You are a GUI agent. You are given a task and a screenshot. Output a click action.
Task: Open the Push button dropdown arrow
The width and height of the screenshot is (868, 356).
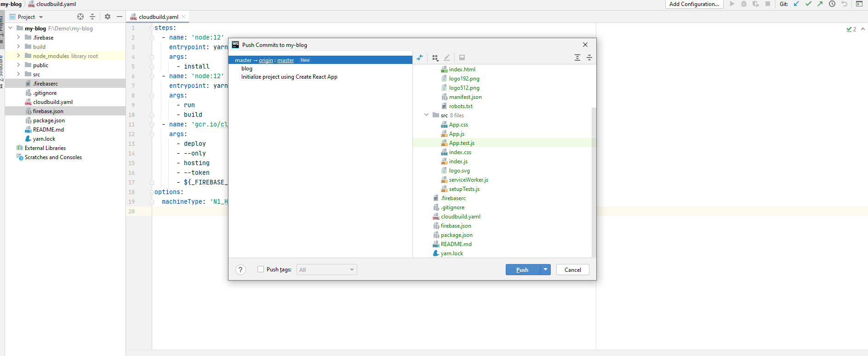545,270
